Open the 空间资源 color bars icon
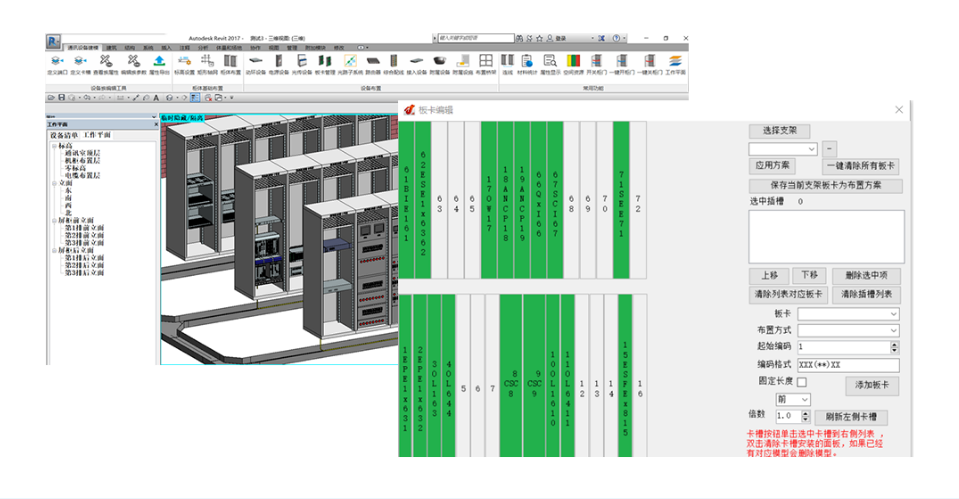959x499 pixels. 574,63
